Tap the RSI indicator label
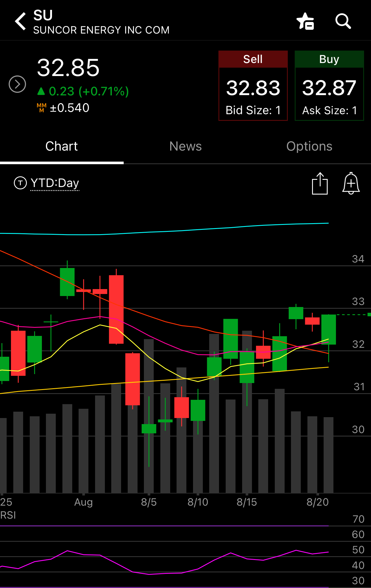The image size is (371, 588). click(x=8, y=515)
